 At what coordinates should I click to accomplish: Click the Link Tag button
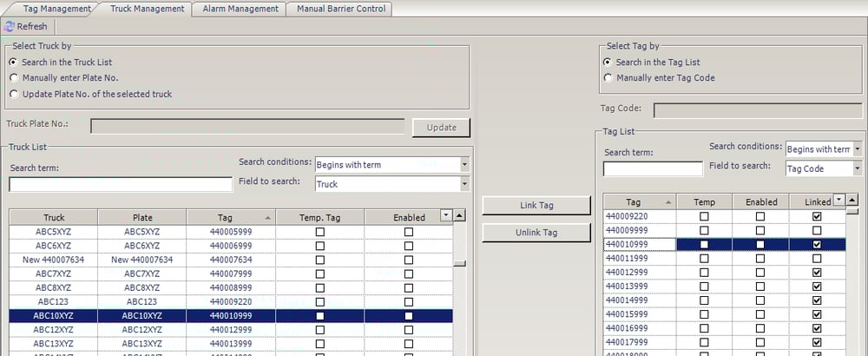pos(536,206)
